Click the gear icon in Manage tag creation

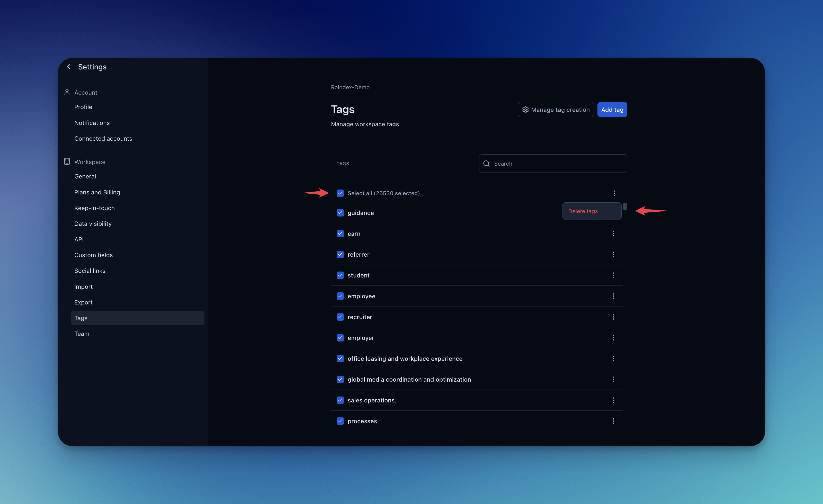coord(525,110)
